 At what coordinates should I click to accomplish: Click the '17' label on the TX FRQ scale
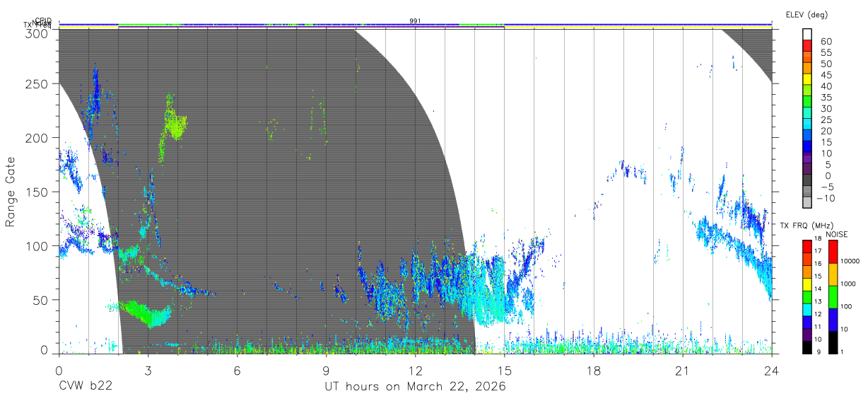(x=819, y=251)
